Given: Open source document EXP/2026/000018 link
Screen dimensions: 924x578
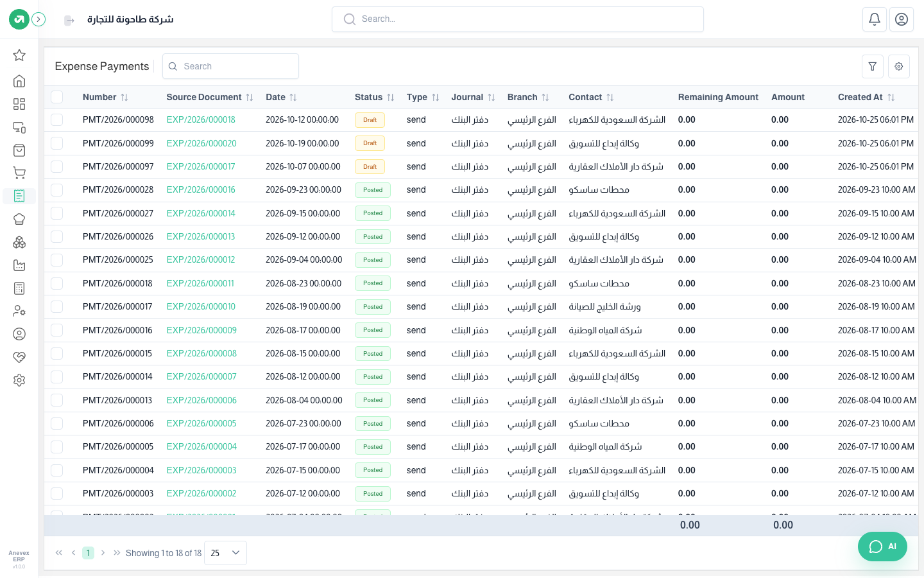Looking at the screenshot, I should [x=201, y=119].
